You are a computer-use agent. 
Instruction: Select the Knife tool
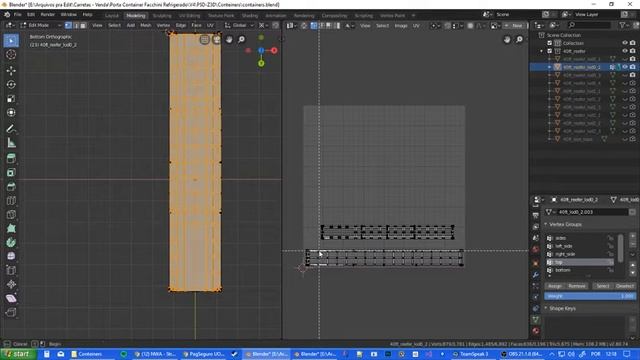(x=11, y=215)
